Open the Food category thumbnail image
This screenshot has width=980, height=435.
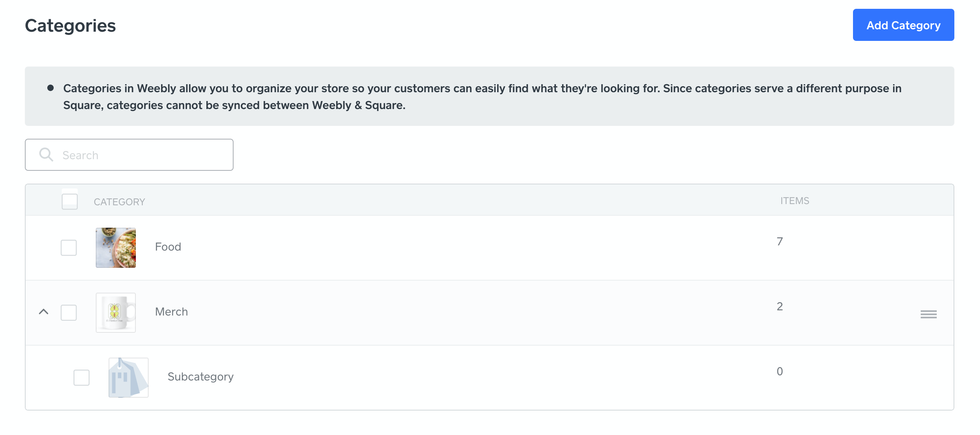[x=116, y=248]
